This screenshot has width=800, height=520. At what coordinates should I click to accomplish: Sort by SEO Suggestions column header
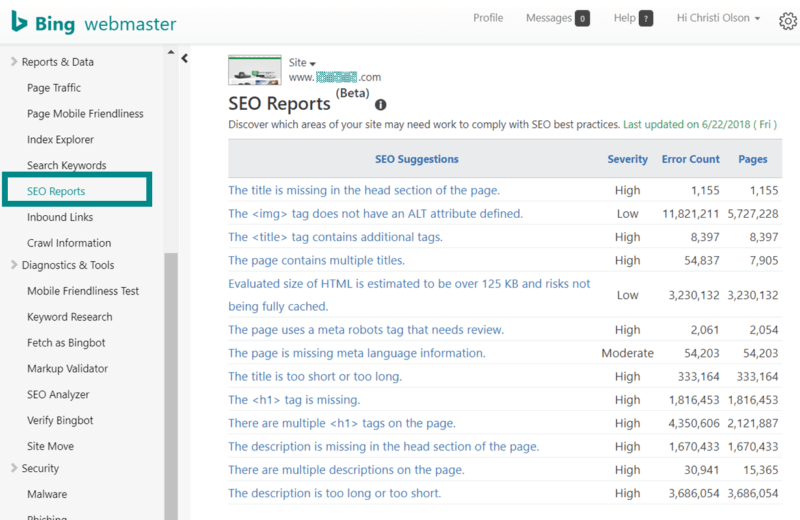pyautogui.click(x=417, y=159)
